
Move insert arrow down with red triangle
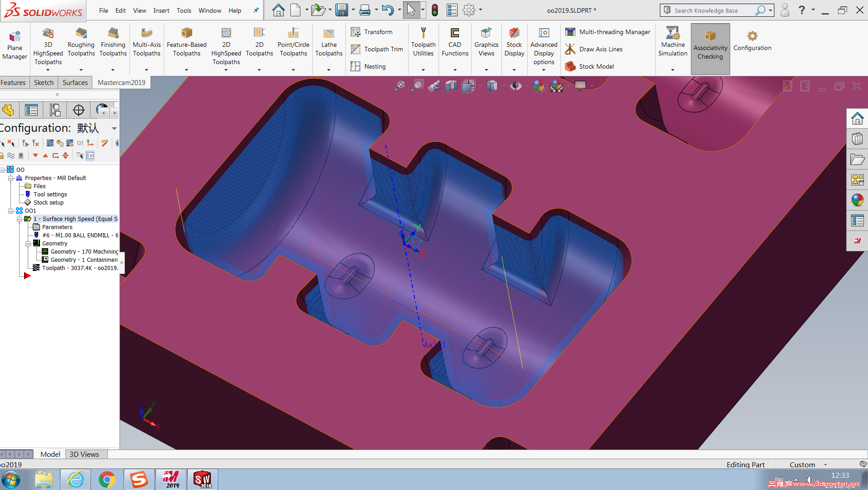tap(35, 155)
